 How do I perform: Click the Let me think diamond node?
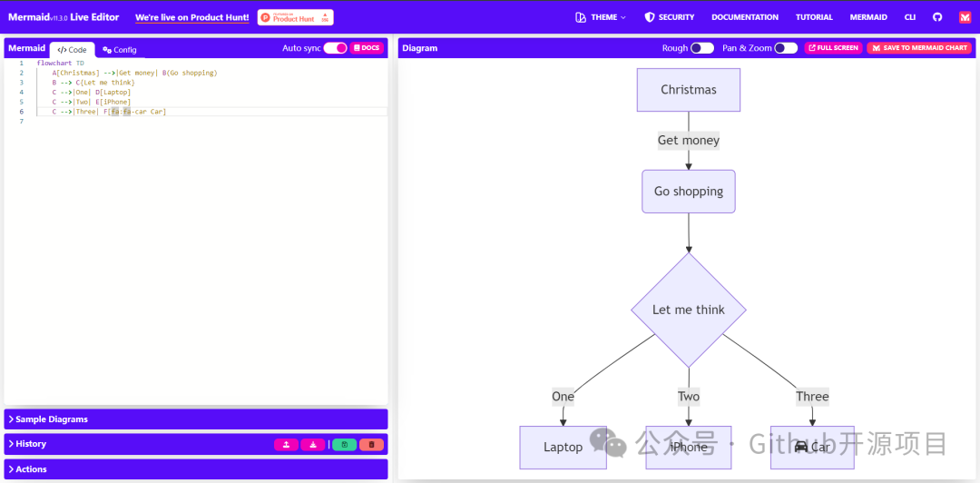(x=688, y=310)
